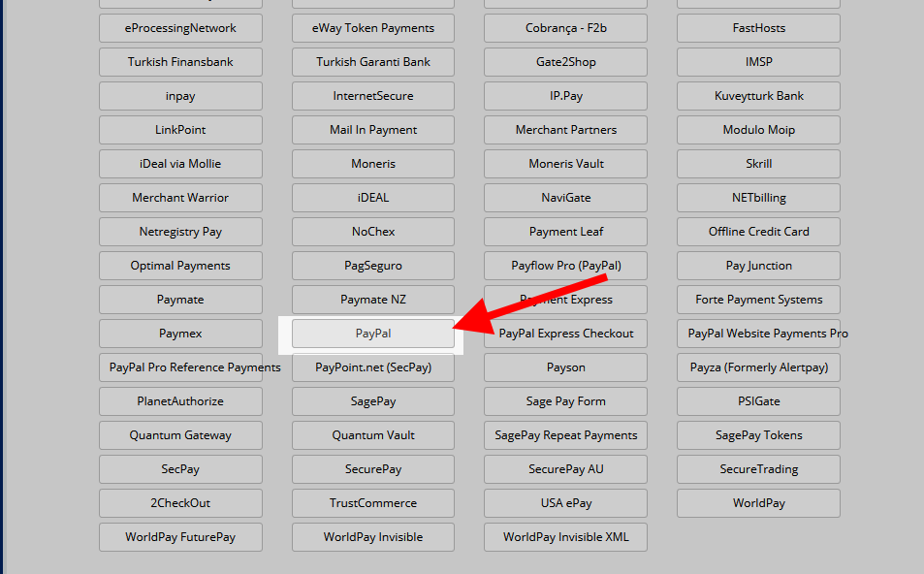Choose eProcessingNetwork gateway
Image resolution: width=924 pixels, height=574 pixels.
(180, 28)
